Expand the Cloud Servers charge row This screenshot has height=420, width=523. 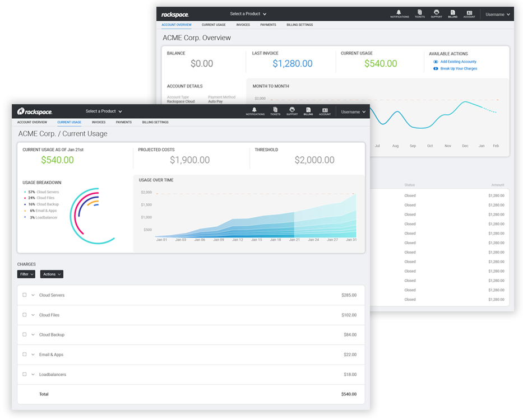coord(33,295)
